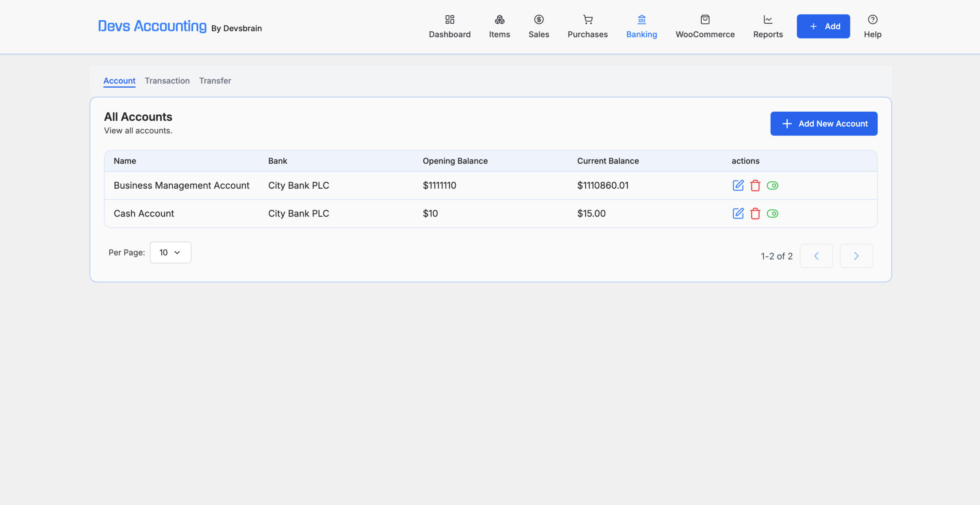
Task: Open Sales dollar-coin icon
Action: [x=539, y=20]
